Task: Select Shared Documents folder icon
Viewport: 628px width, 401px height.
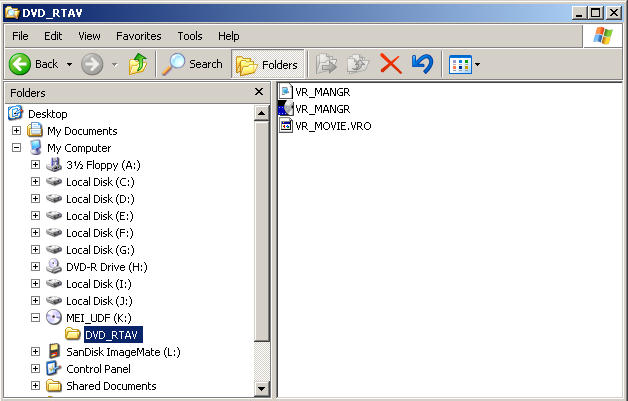Action: (x=54, y=385)
